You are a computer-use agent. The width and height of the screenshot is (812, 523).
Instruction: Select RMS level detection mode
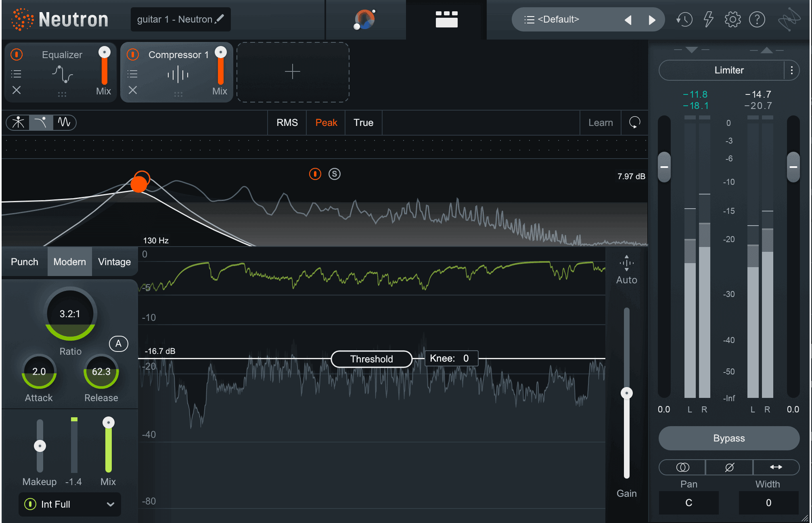287,123
